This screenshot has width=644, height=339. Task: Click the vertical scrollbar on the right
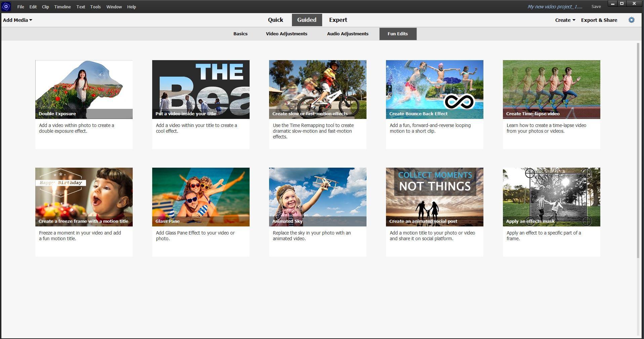[638, 151]
